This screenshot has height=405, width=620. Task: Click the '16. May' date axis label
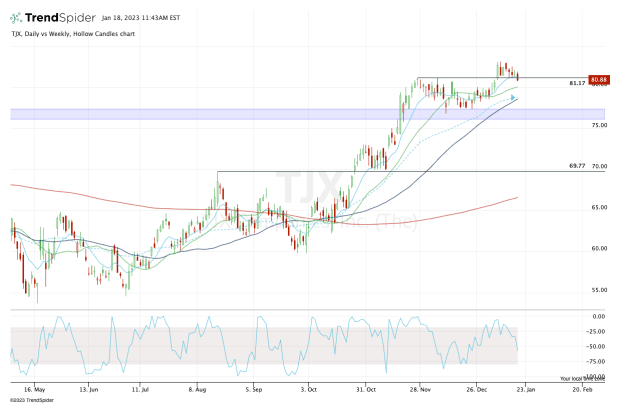(x=34, y=390)
